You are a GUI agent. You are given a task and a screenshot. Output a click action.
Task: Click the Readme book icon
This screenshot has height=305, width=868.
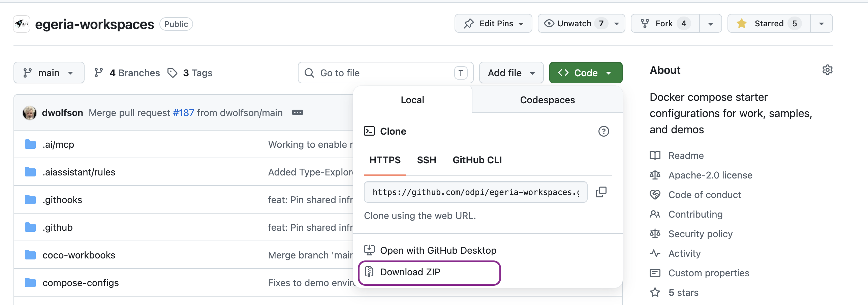point(655,156)
